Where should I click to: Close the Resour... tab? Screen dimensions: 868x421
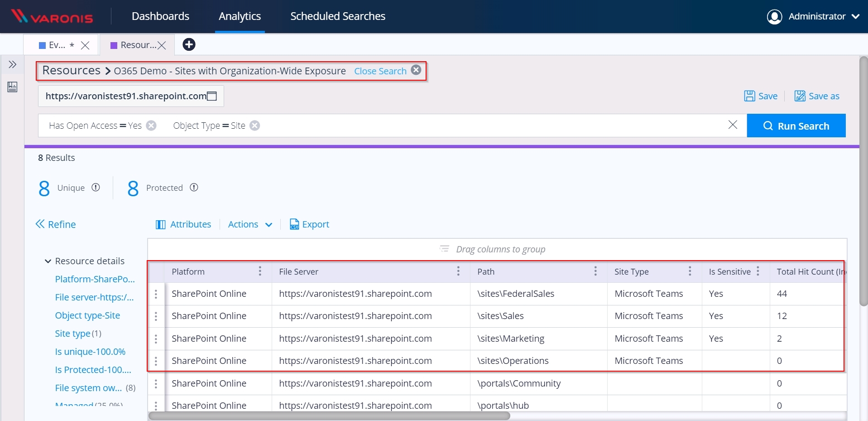(x=162, y=45)
